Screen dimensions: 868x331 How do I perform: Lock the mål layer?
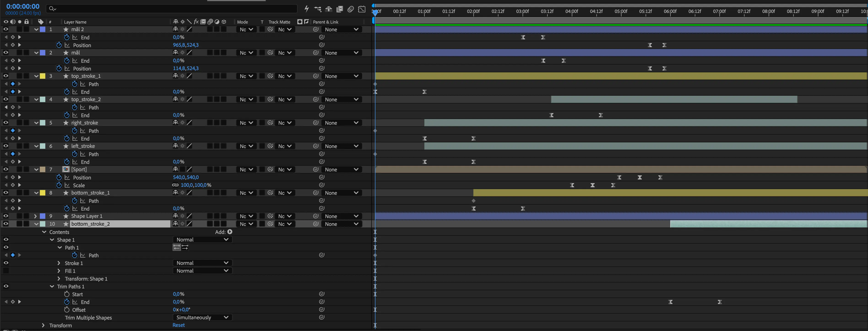[x=26, y=53]
